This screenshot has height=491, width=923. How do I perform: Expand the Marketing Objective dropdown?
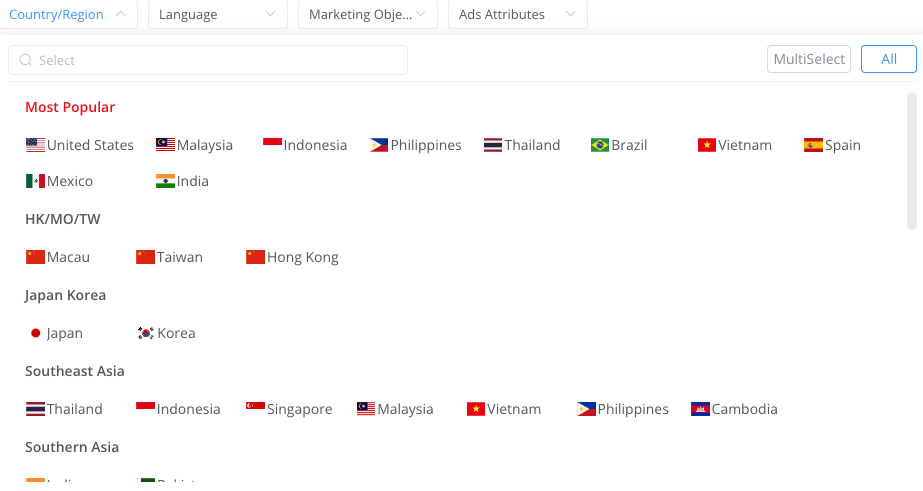367,15
